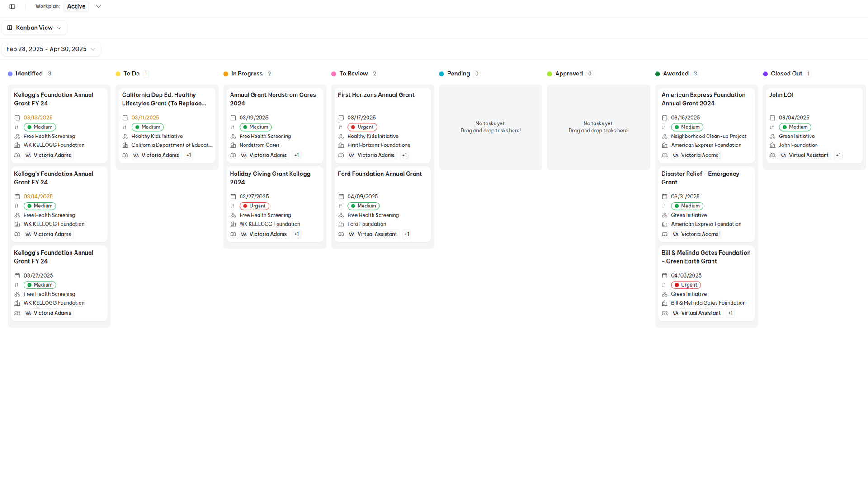Click the 04/03/2025 due date
The width and height of the screenshot is (868, 481).
(x=686, y=276)
